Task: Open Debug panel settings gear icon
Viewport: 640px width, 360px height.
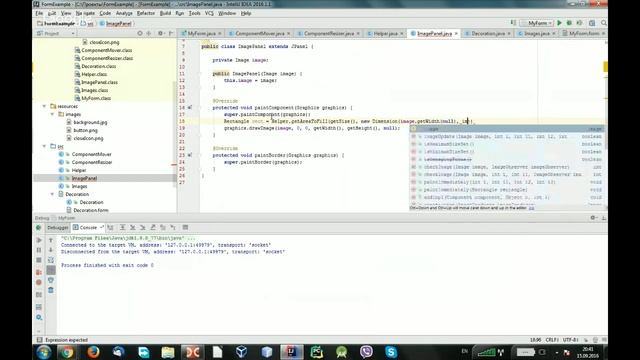Action: [x=593, y=218]
